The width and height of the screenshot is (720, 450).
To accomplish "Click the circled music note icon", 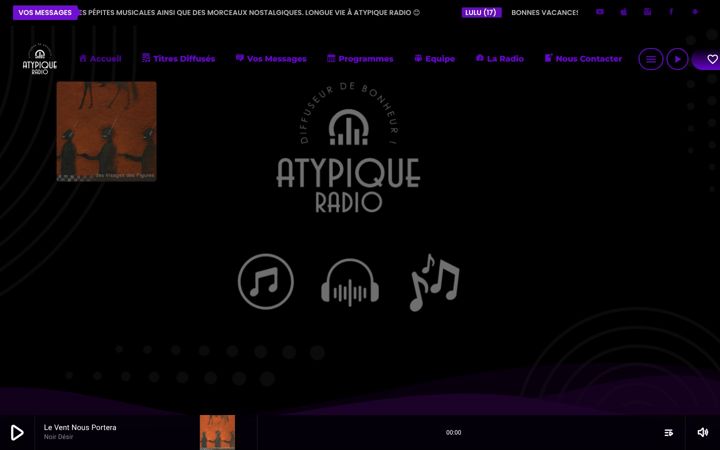I will tap(266, 281).
